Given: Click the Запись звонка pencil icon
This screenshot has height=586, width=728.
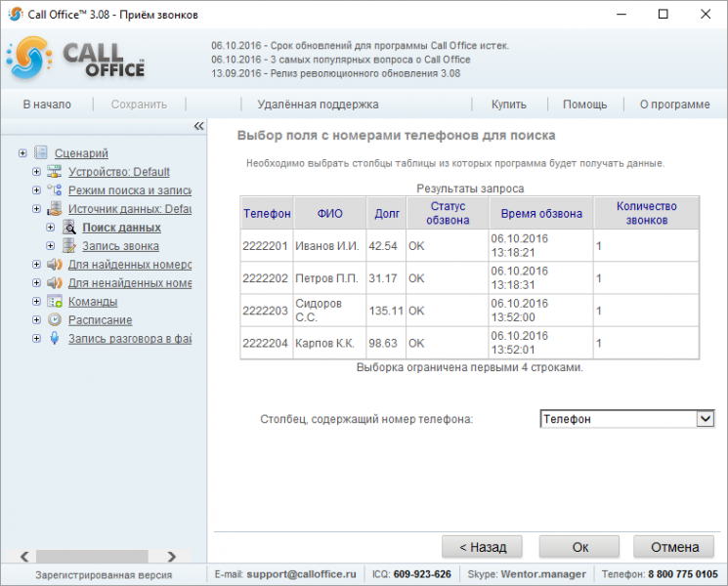Looking at the screenshot, I should [x=68, y=246].
